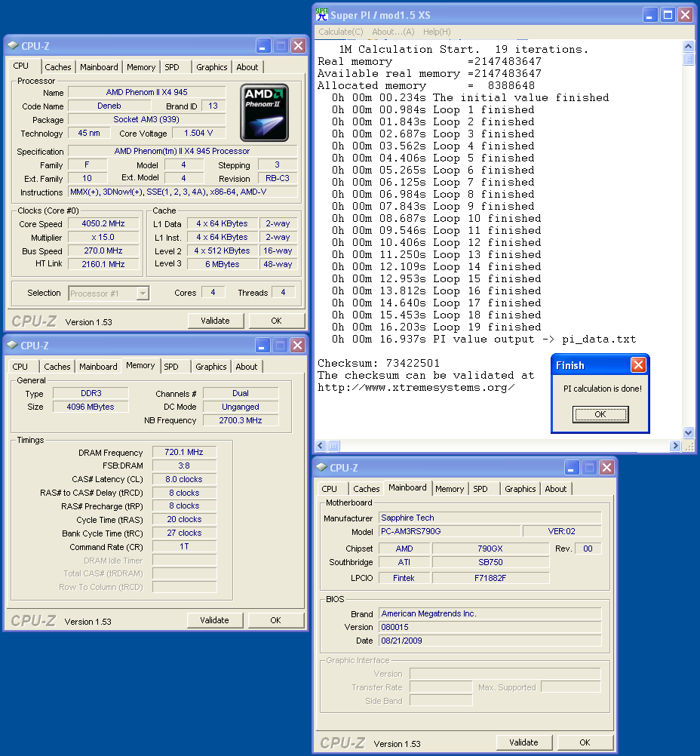Screen dimensions: 700x756
Task: Maximize the Super PI window
Action: pos(668,15)
